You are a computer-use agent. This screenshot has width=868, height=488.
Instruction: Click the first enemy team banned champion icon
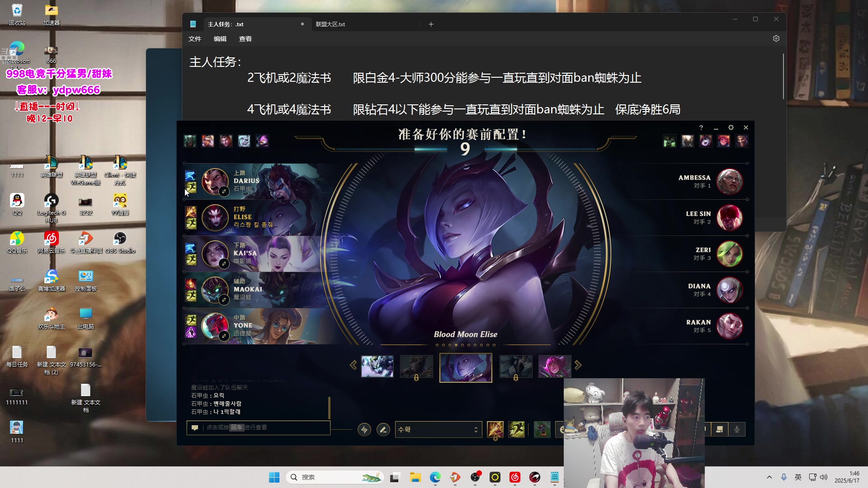pos(669,141)
